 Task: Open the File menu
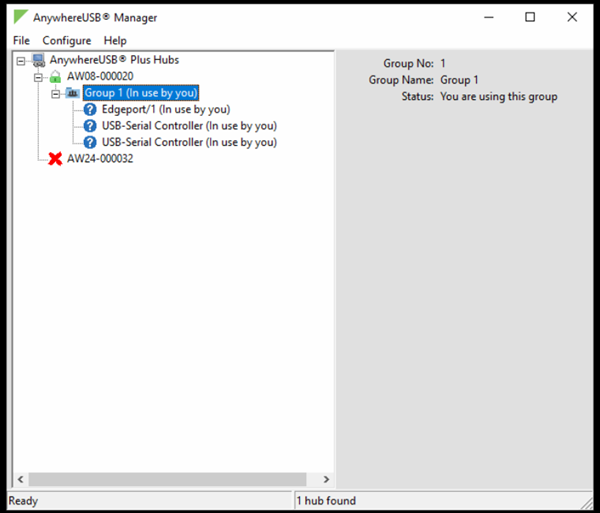[21, 41]
